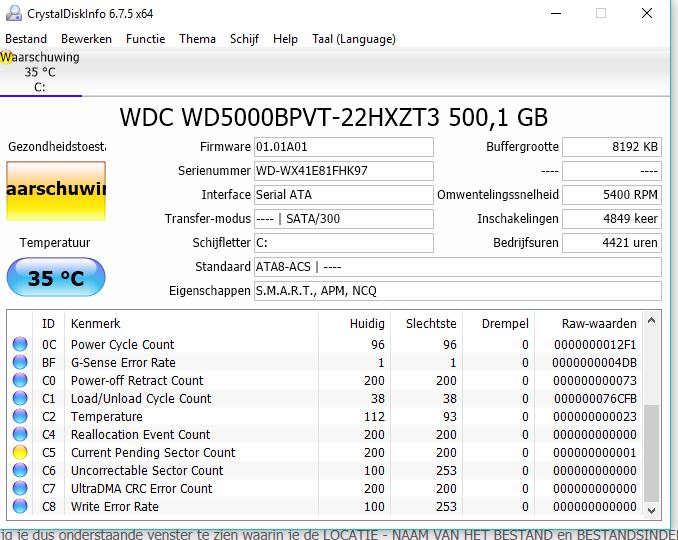This screenshot has height=540, width=678.
Task: Click raw value 0000000012F1
Action: [595, 345]
